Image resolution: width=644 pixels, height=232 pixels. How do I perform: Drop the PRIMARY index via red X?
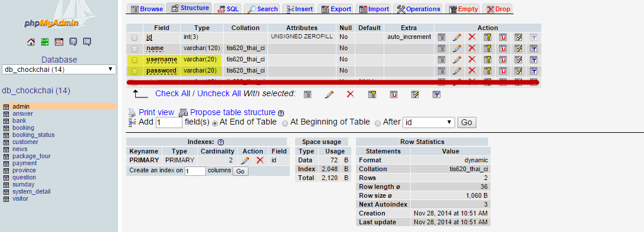260,160
